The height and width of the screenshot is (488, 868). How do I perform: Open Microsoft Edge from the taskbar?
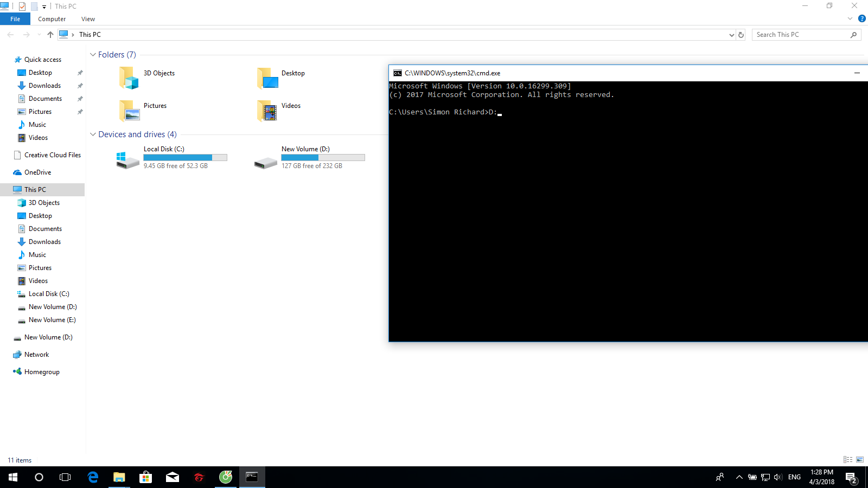pyautogui.click(x=93, y=477)
